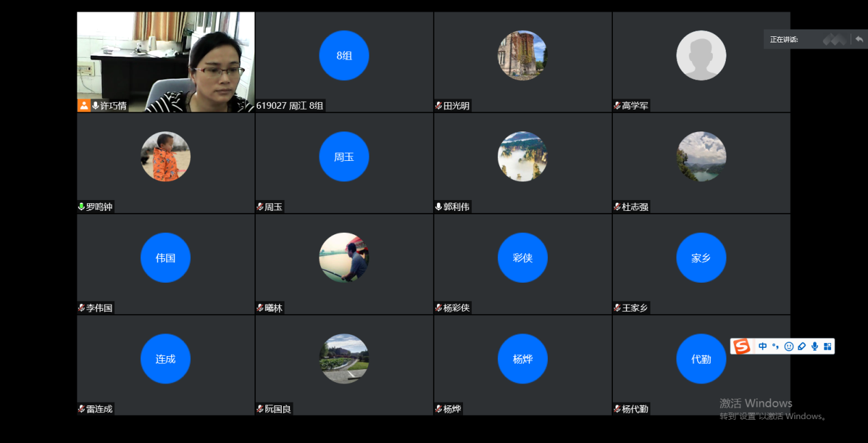The width and height of the screenshot is (868, 443).
Task: Click the name label 阮国良
Action: [x=278, y=409]
